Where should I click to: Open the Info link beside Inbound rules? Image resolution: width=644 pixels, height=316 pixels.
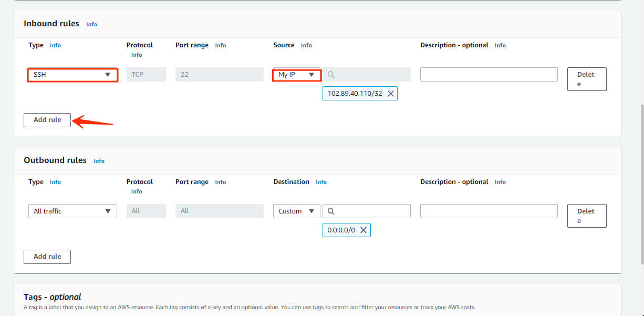pyautogui.click(x=91, y=24)
